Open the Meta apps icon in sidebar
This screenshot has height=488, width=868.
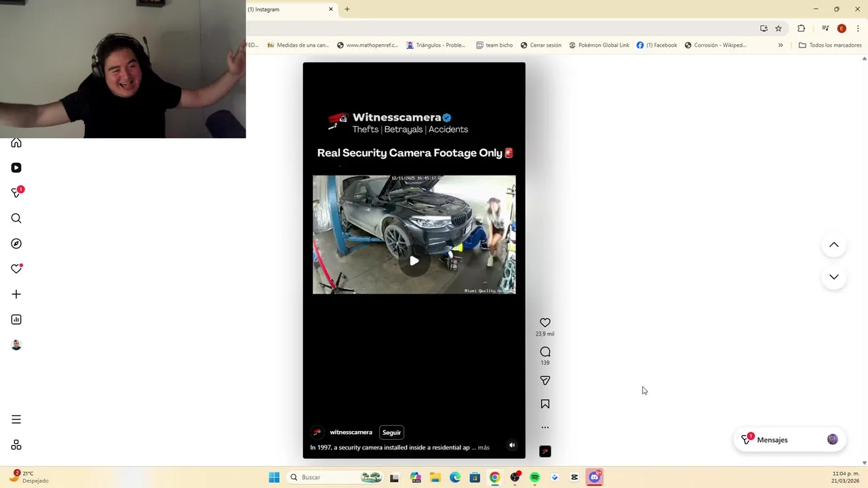(16, 445)
